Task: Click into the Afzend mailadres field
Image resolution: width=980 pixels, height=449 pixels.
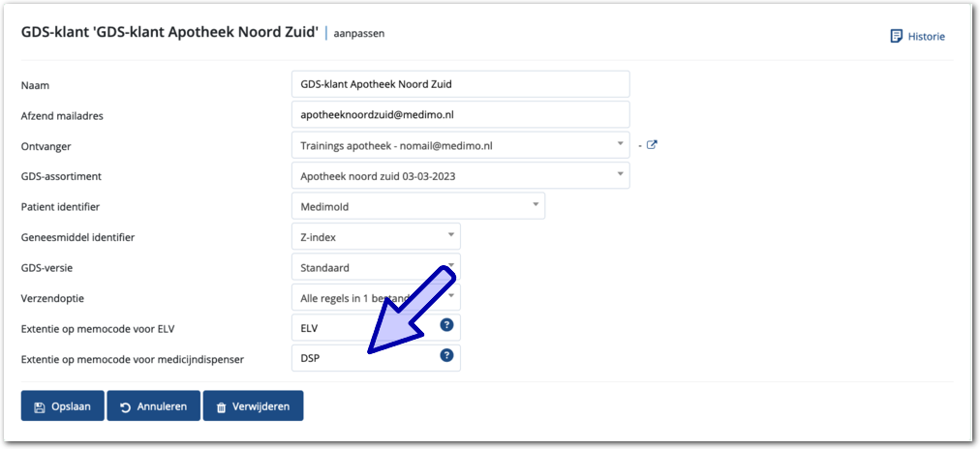Action: point(460,114)
